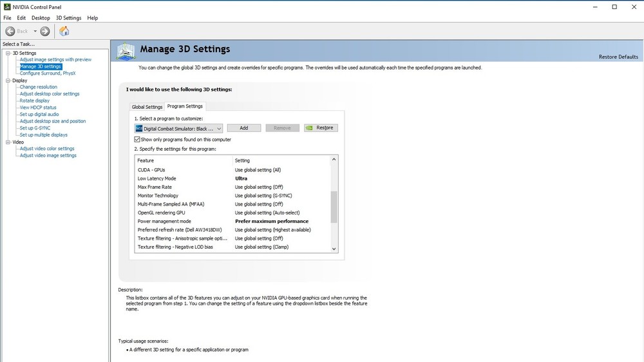Open the Home icon in toolbar

64,31
